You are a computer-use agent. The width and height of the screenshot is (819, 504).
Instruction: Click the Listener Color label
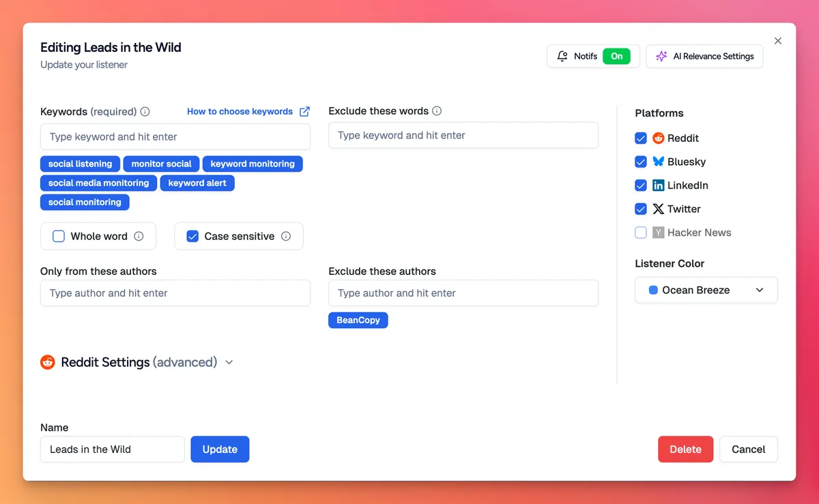[x=670, y=263]
